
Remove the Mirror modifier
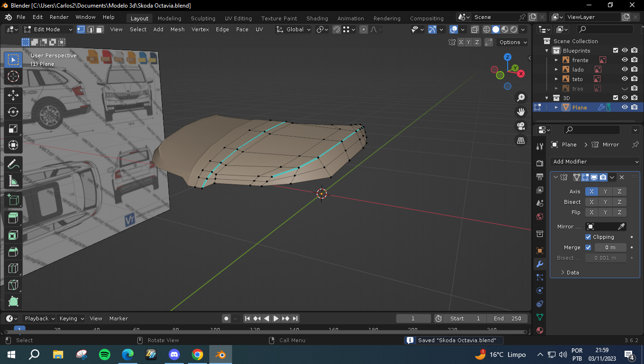pos(622,177)
